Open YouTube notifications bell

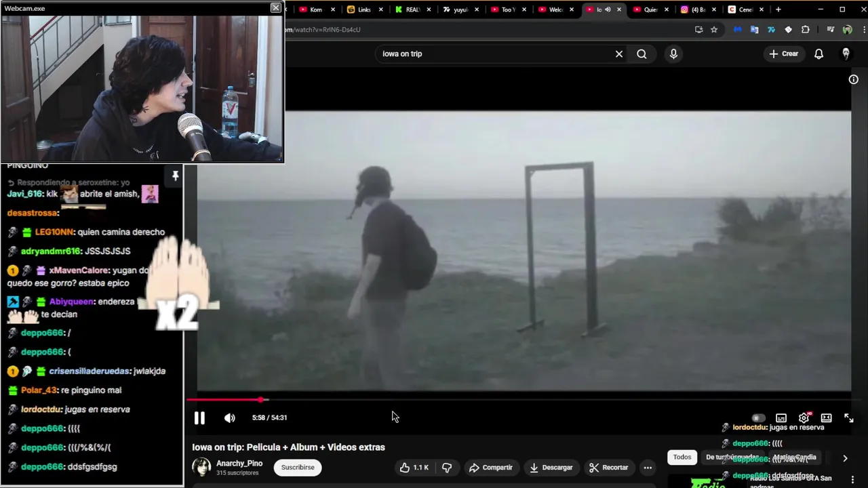[x=818, y=54]
